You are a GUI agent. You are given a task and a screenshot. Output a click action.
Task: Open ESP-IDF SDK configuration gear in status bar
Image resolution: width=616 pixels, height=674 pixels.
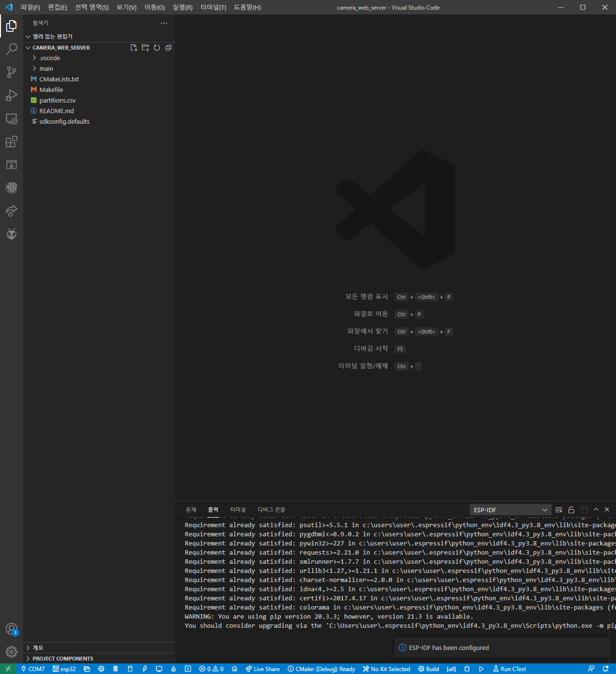point(101,669)
